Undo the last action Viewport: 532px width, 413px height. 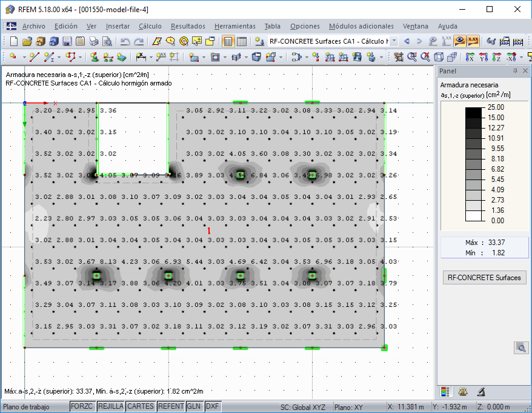pos(125,41)
